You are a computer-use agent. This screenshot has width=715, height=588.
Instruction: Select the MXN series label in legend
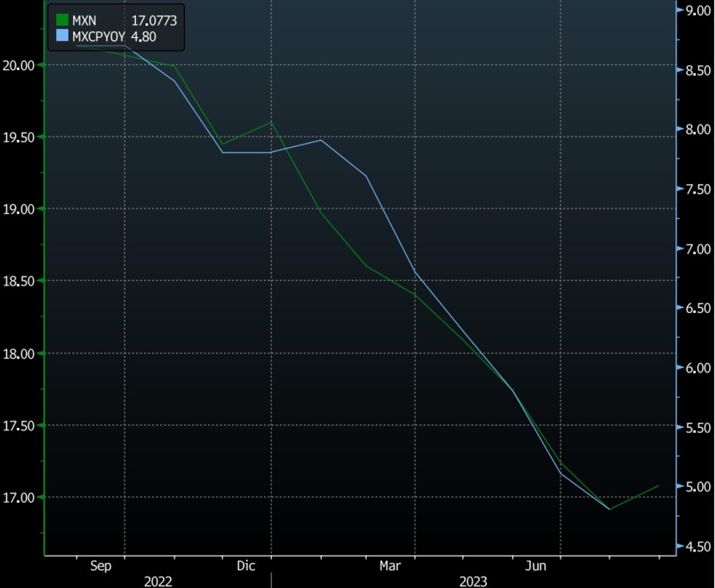pos(84,21)
